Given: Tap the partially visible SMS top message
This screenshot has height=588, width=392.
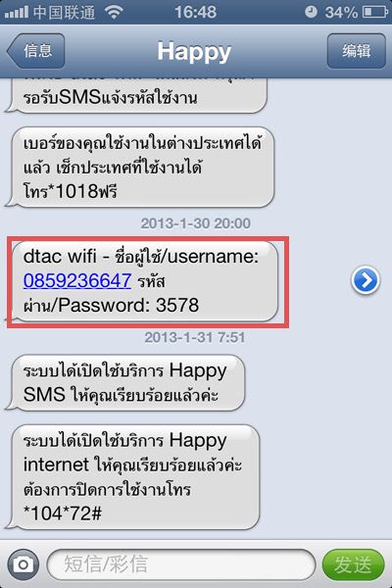Looking at the screenshot, I should 136,96.
